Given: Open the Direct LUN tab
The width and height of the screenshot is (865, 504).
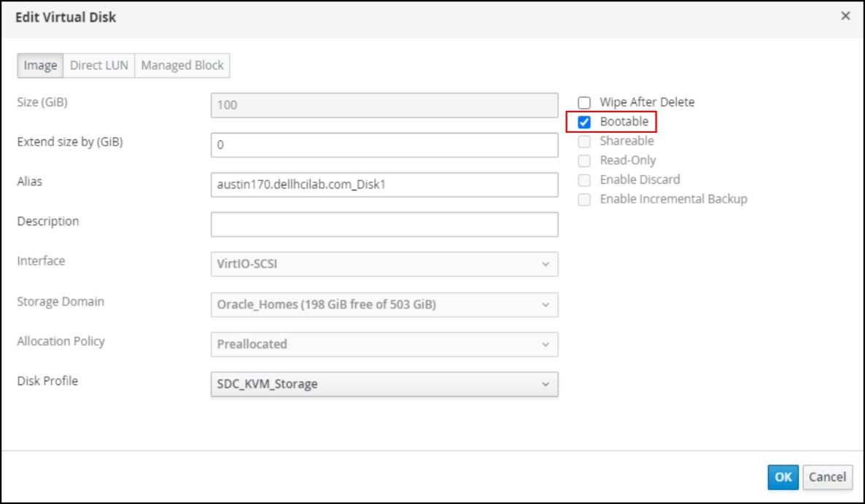Looking at the screenshot, I should [98, 66].
